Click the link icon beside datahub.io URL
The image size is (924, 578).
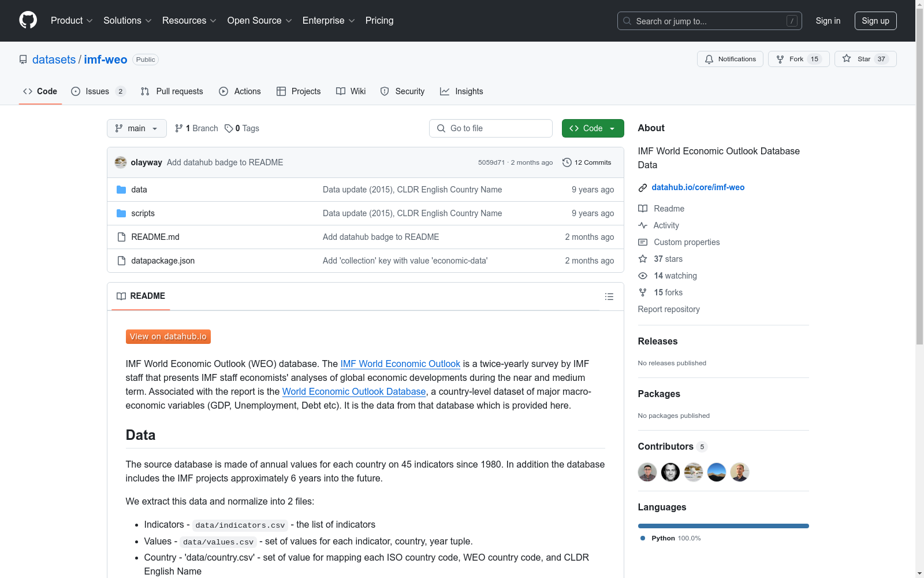click(643, 187)
